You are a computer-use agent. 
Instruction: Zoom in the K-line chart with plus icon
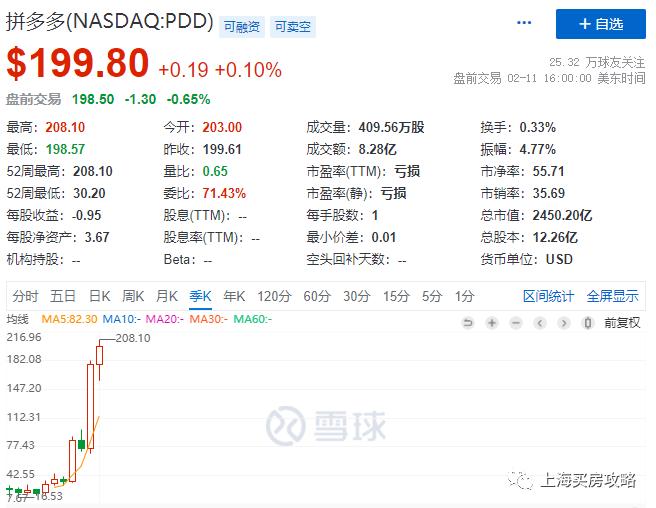tap(491, 323)
